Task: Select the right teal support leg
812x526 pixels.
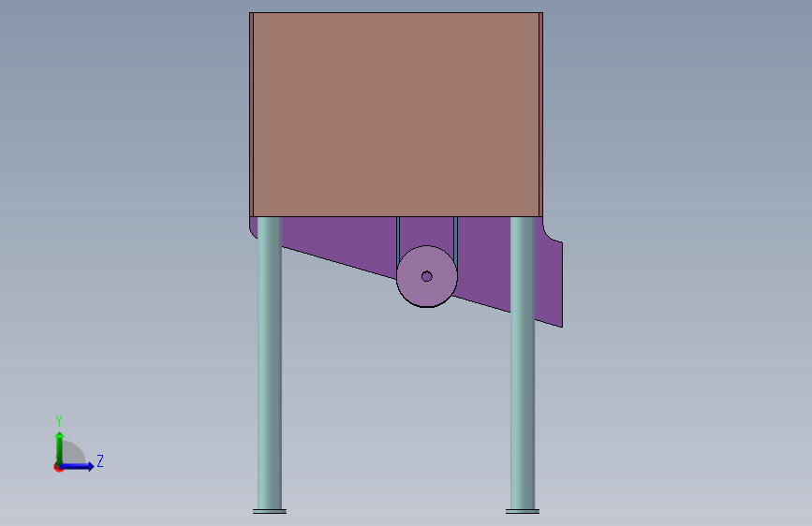Action: (x=523, y=362)
